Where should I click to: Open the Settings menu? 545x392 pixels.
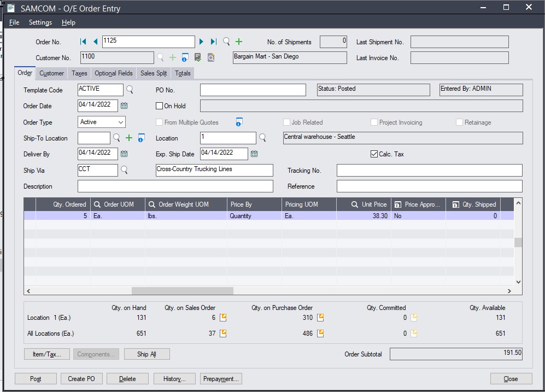pos(40,22)
